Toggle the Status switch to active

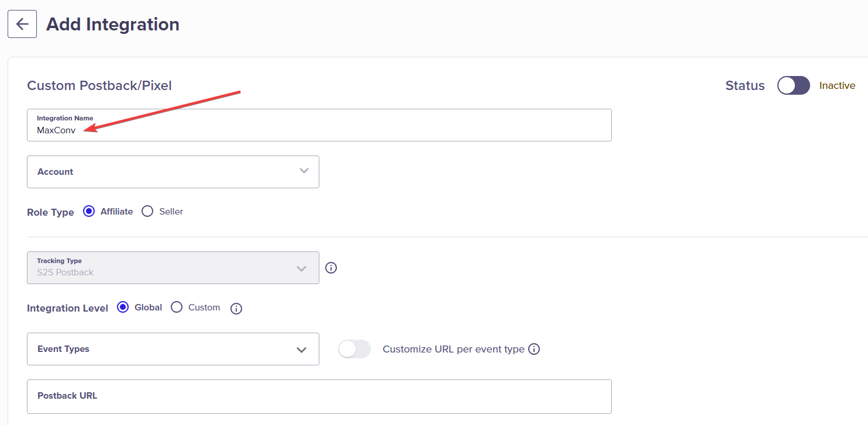(794, 85)
